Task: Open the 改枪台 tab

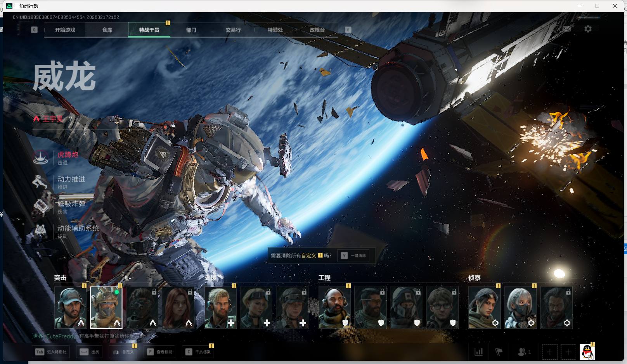Action: (x=317, y=30)
